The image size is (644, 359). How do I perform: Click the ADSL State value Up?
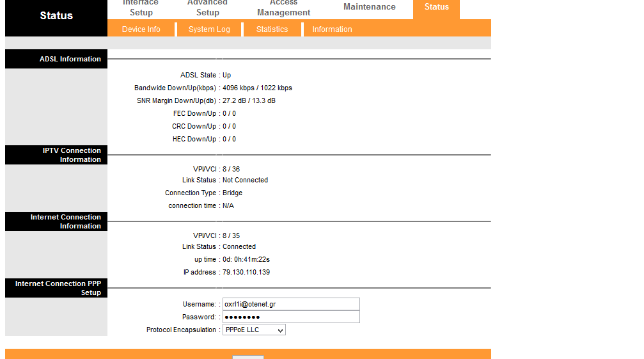(x=227, y=75)
